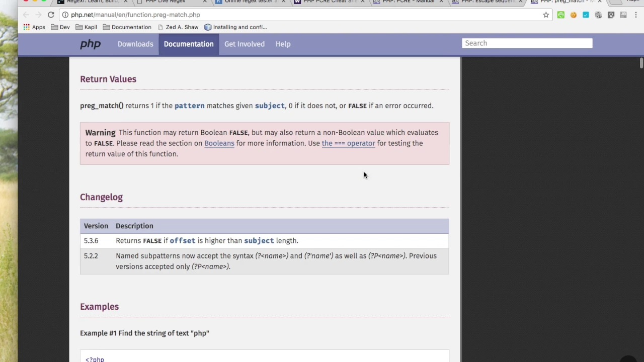644x362 pixels.
Task: Click 'Example #1 Find the string' caption
Action: tap(144, 333)
